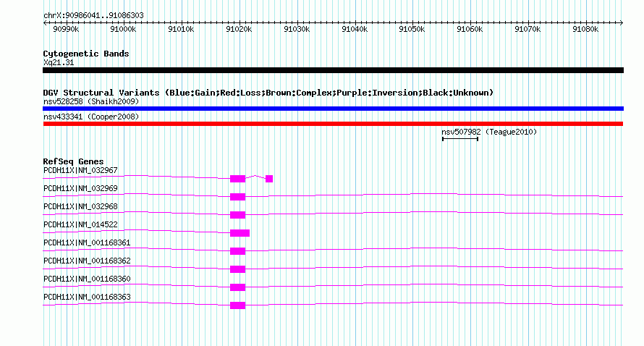Click the exon block of NM_001168363

tap(238, 305)
